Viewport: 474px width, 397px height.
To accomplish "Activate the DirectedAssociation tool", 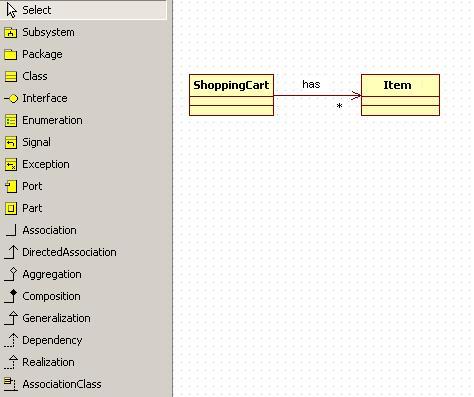I will (x=11, y=252).
